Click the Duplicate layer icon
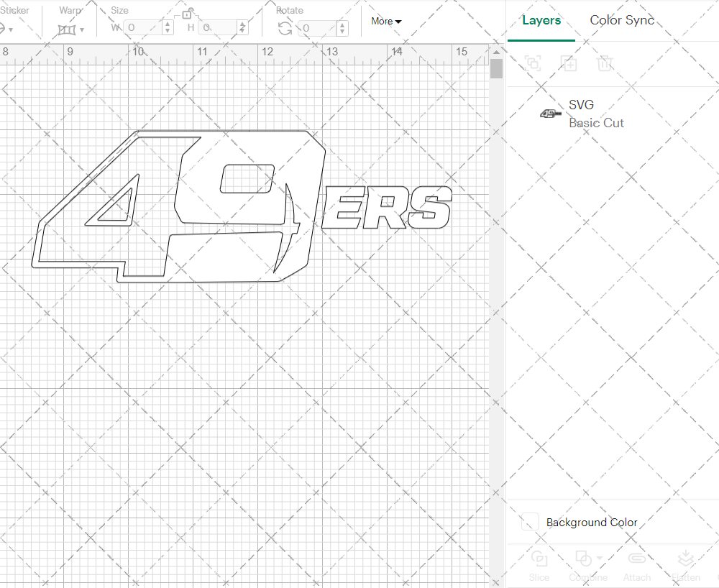Image resolution: width=719 pixels, height=588 pixels. [x=569, y=63]
